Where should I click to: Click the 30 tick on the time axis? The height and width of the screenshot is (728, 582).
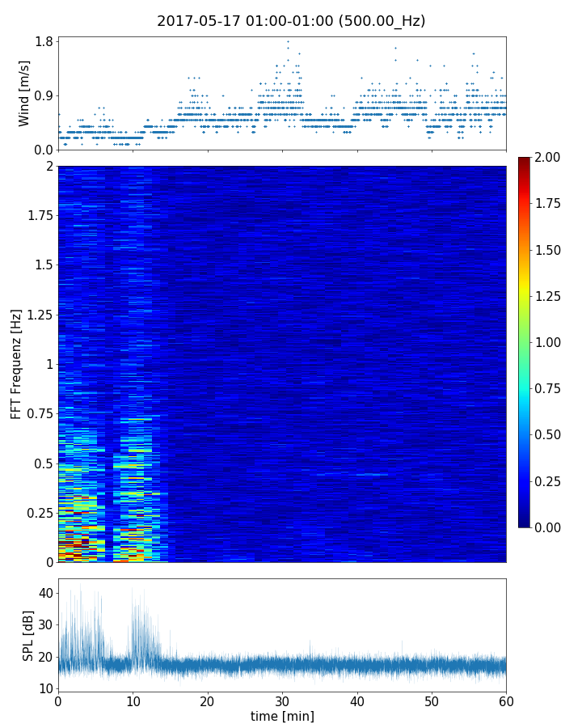(x=282, y=700)
